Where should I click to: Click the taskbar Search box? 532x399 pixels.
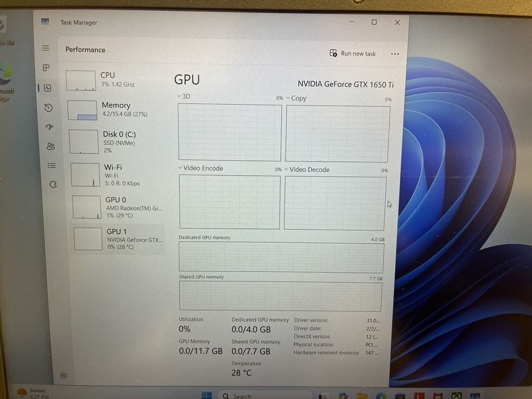click(x=265, y=396)
